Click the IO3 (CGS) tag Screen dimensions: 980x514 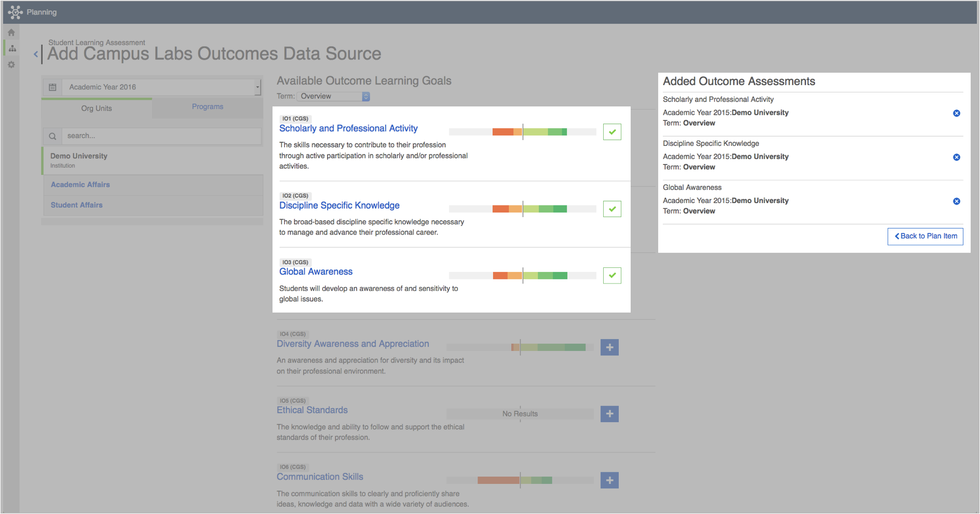[x=295, y=262]
